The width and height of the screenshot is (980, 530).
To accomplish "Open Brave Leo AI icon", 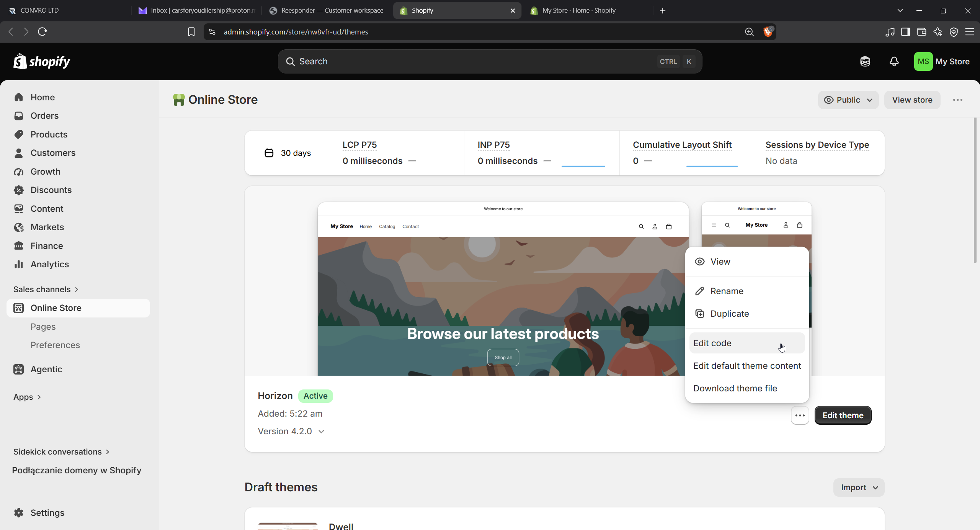I will tap(938, 32).
